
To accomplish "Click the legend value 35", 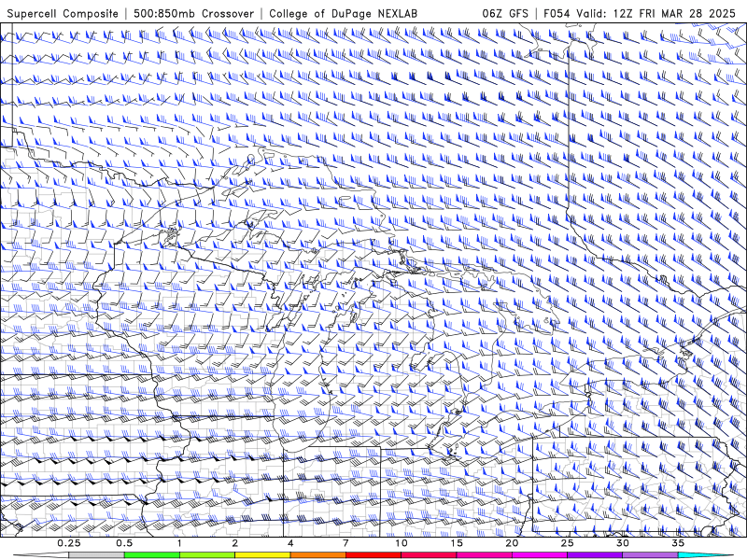I will [x=678, y=543].
